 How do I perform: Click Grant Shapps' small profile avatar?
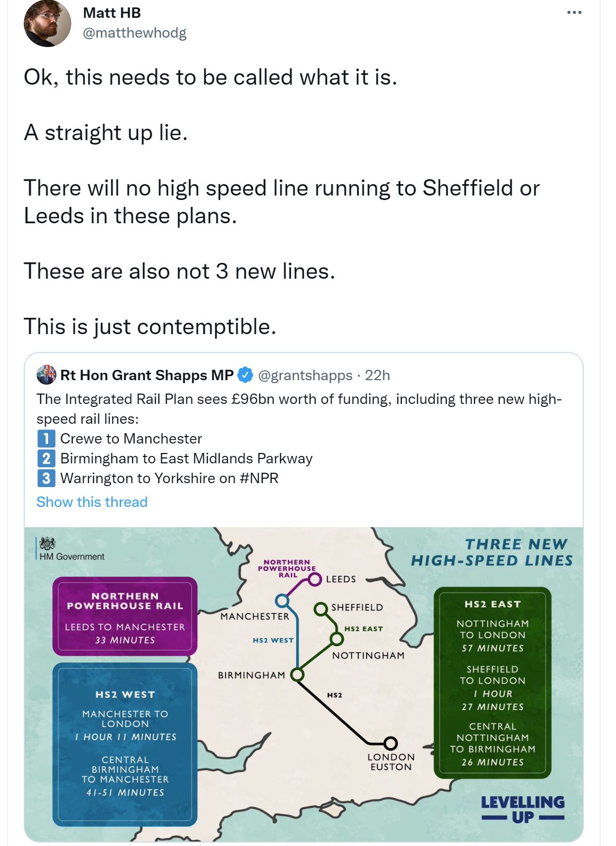pyautogui.click(x=47, y=375)
